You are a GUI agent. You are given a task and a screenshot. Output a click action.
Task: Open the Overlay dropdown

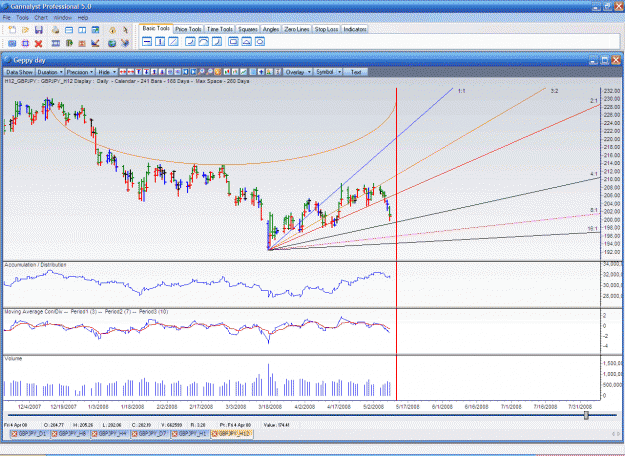(x=298, y=72)
